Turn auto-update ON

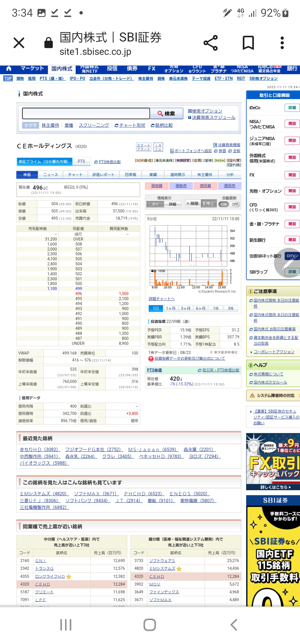pyautogui.click(x=224, y=204)
